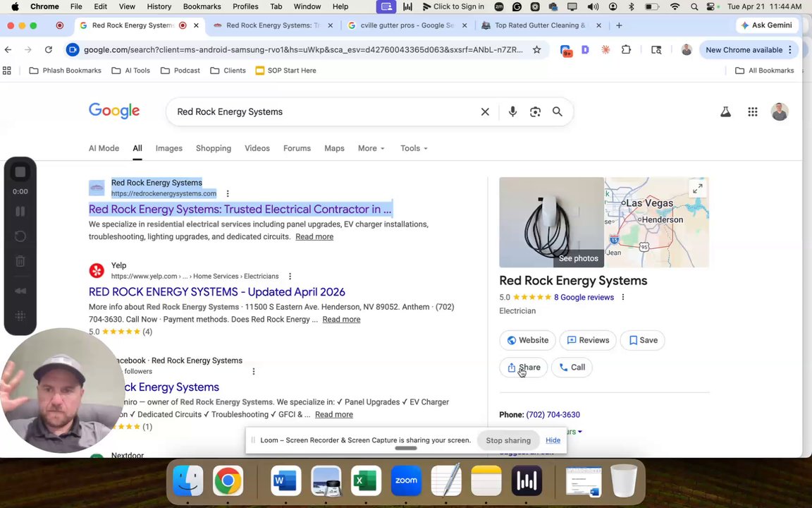Open options menu for Facebook result
Viewport: 812px width, 508px height.
(253, 371)
